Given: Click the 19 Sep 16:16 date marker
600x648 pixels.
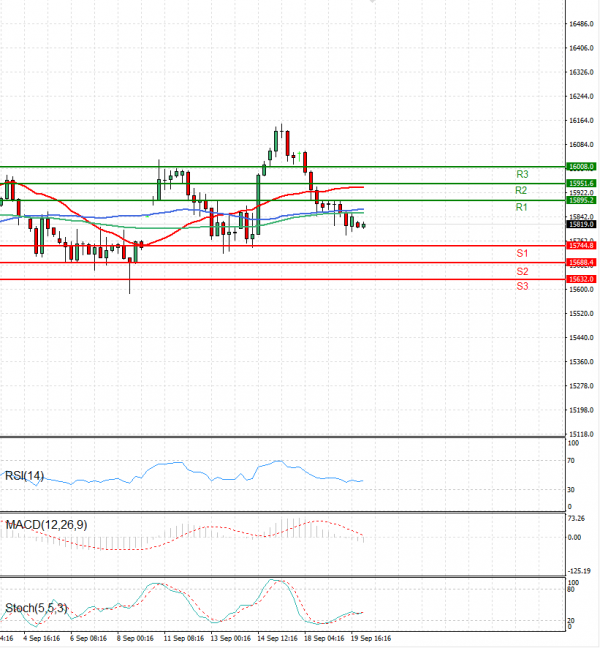Looking at the screenshot, I should [370, 636].
